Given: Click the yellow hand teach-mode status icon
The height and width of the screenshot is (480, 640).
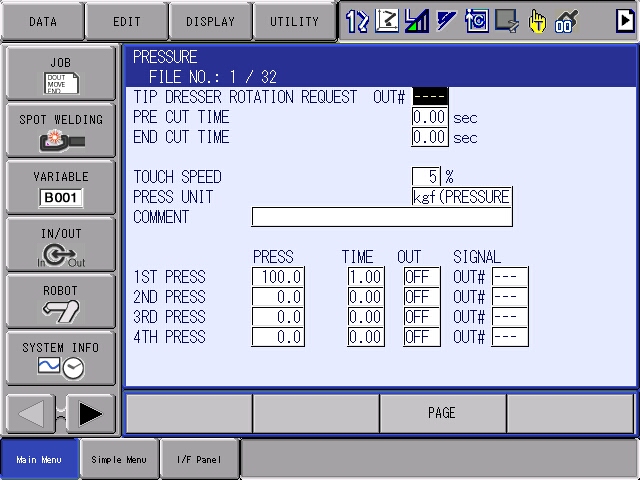Looking at the screenshot, I should click(x=537, y=20).
